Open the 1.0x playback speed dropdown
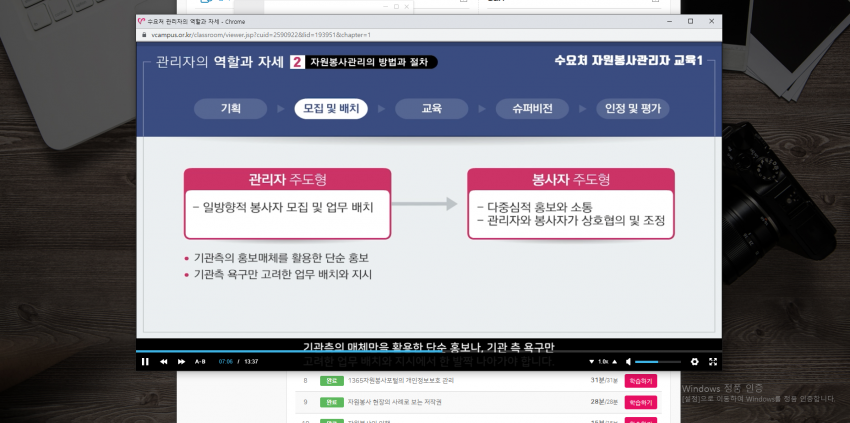The image size is (850, 423). coord(606,361)
